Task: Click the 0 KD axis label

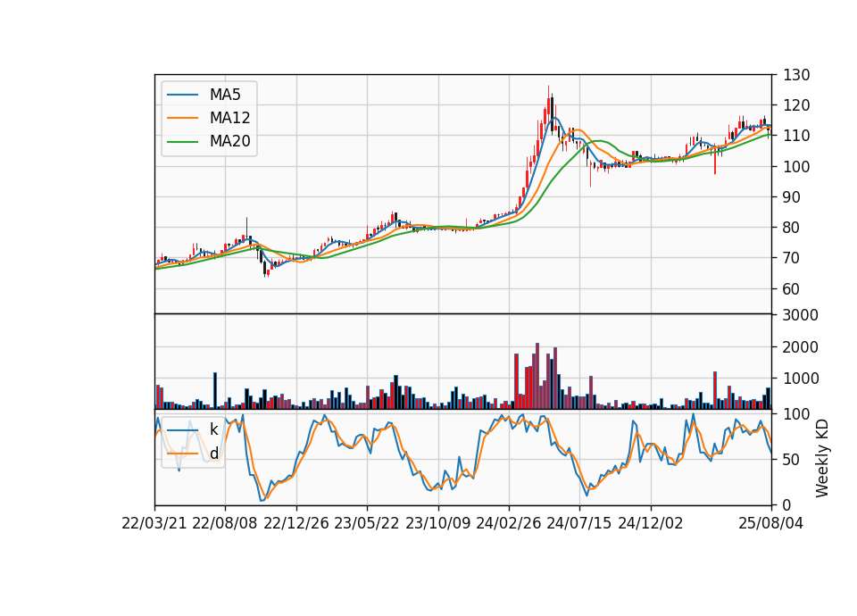Action: (x=787, y=505)
